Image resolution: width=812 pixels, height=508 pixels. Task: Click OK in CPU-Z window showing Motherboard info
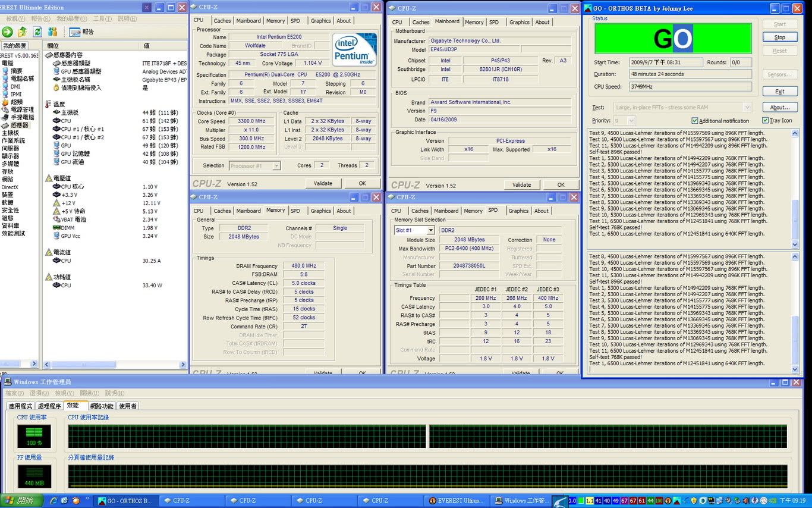(561, 184)
